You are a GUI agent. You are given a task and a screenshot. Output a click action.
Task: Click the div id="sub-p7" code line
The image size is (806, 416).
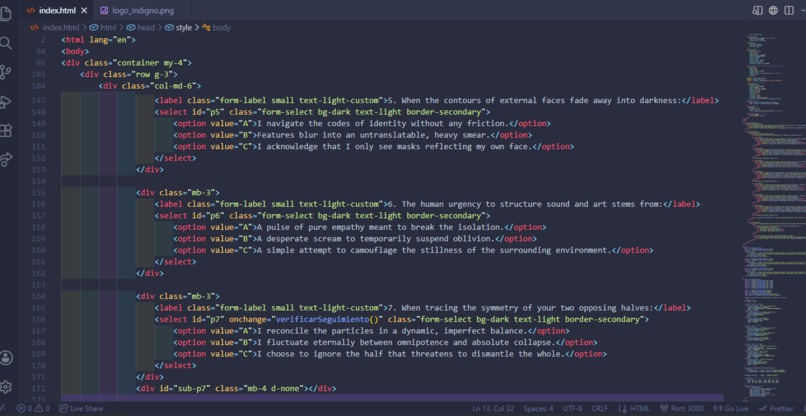click(x=236, y=388)
